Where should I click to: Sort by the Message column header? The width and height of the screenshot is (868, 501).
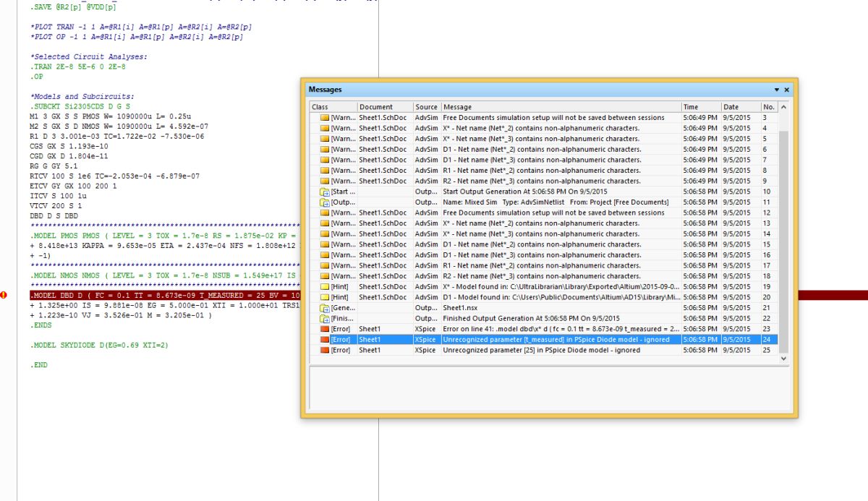(561, 107)
